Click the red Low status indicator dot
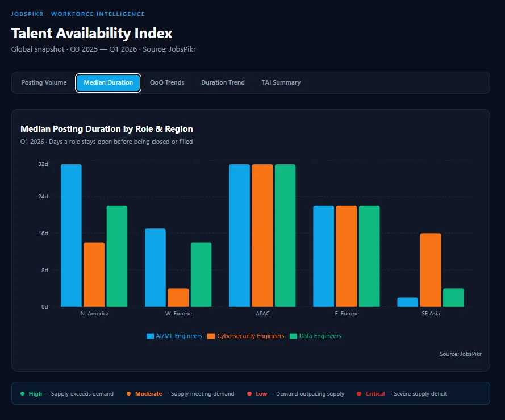The width and height of the screenshot is (505, 420). point(249,393)
